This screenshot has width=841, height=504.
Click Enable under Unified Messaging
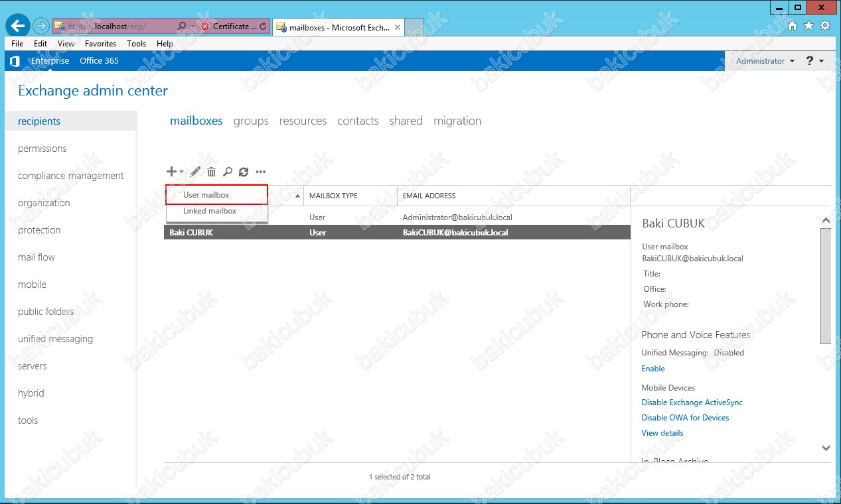pyautogui.click(x=653, y=369)
